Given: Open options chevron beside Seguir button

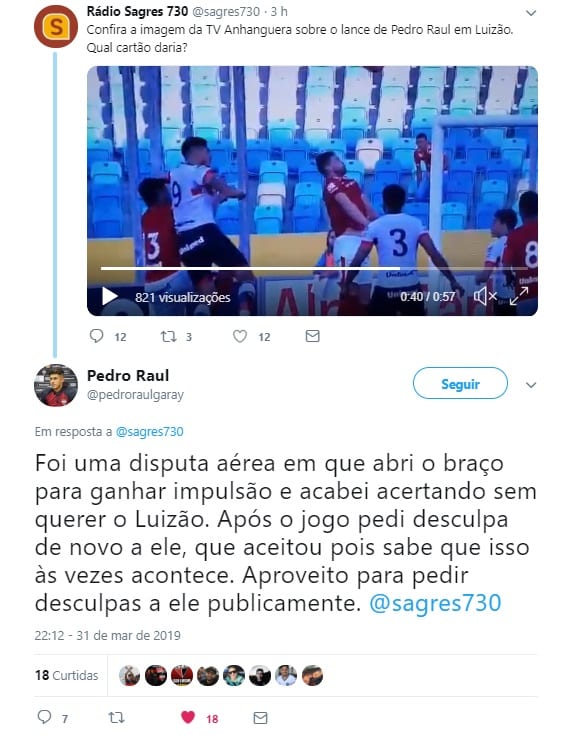Looking at the screenshot, I should point(531,385).
